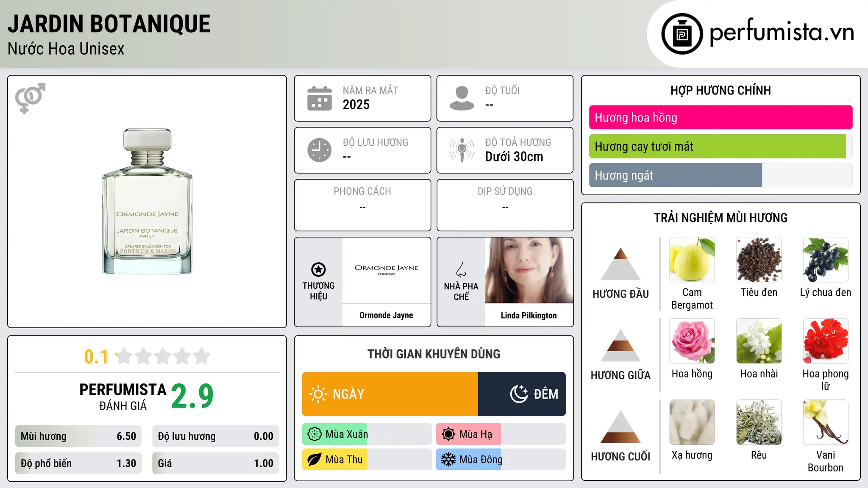Open the Xạ hương note image
The height and width of the screenshot is (488, 868).
[x=692, y=422]
